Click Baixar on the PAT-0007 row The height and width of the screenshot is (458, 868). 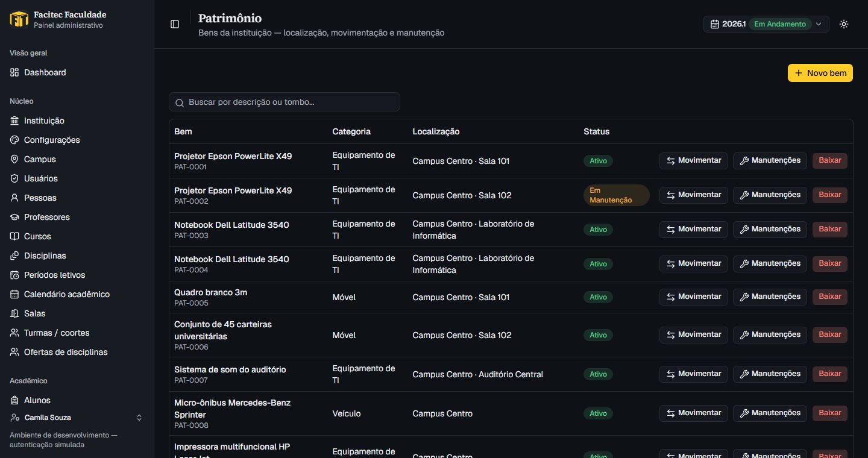point(830,374)
